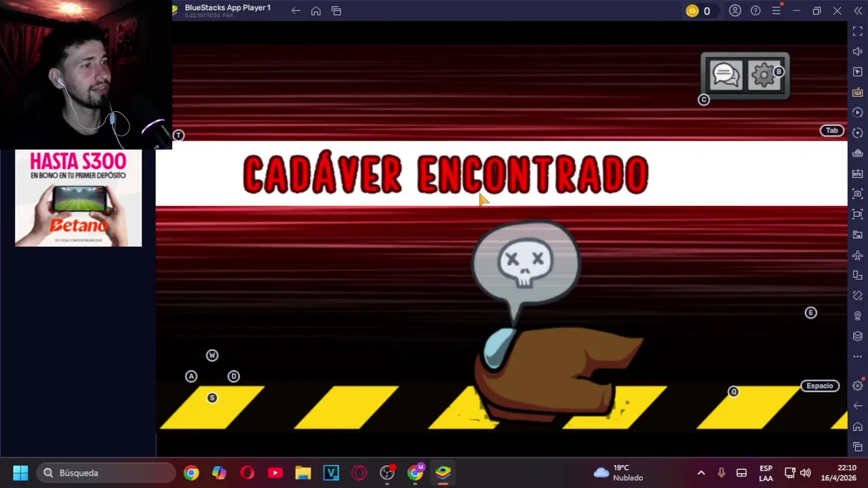Image resolution: width=868 pixels, height=488 pixels.
Task: Switch to BlueStacks in the taskbar
Action: tap(443, 472)
